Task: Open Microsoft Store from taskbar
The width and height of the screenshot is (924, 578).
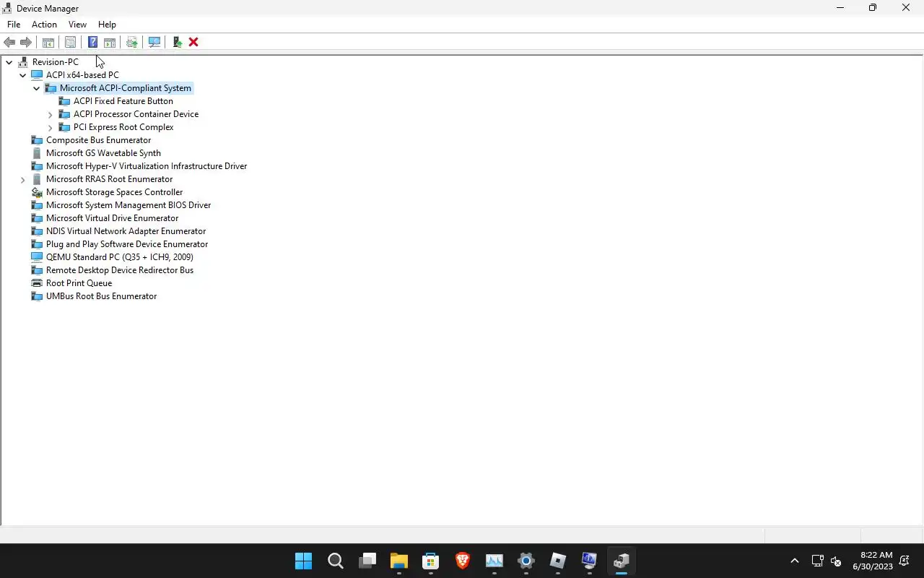Action: 431,561
